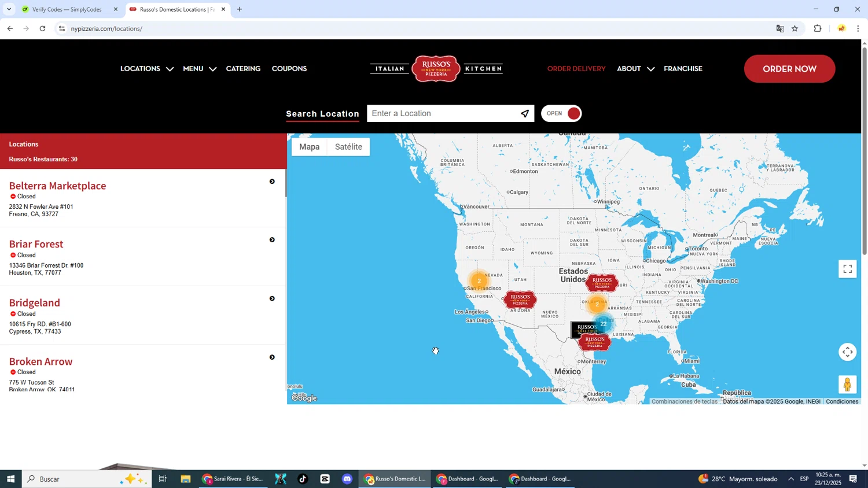
Task: Open map camera controls icon
Action: point(847,352)
